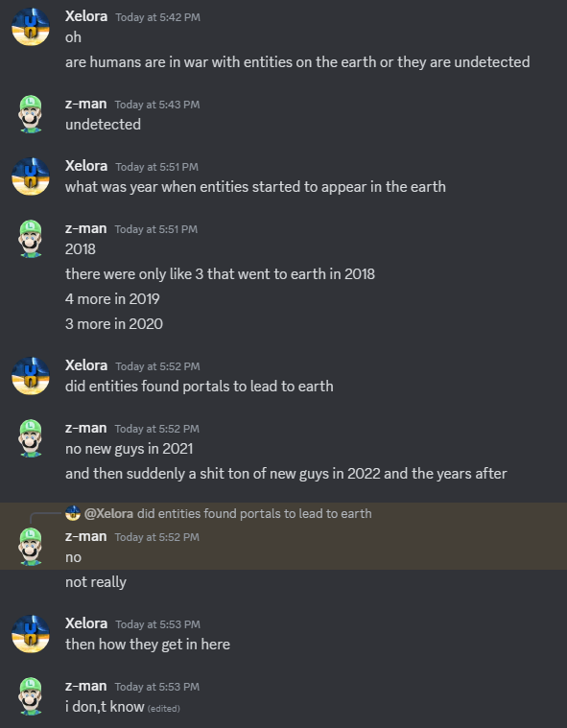This screenshot has width=567, height=728.
Task: Click the tiny Xelora avatar in the reply preview
Action: [73, 513]
